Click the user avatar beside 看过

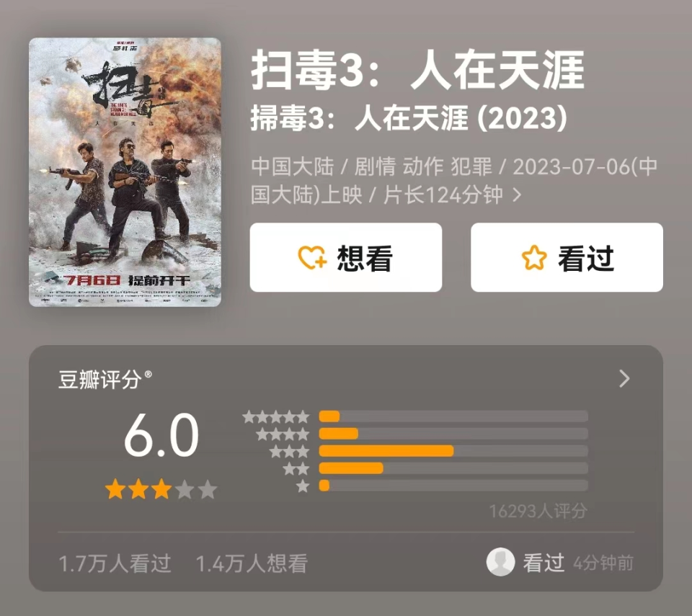[x=500, y=562]
